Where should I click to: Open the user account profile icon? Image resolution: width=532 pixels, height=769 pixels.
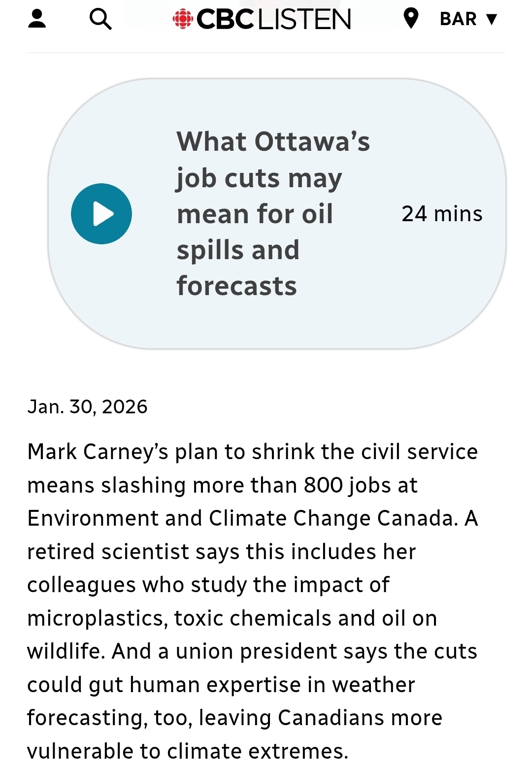tap(37, 19)
